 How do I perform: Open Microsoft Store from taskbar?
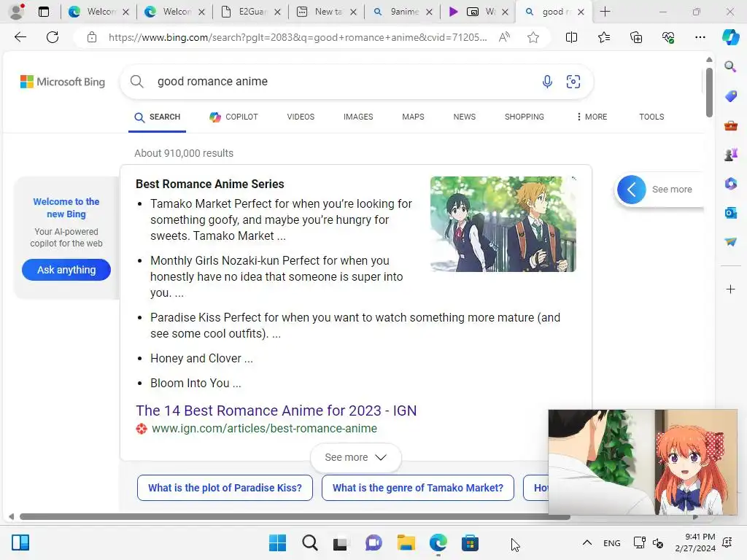471,542
